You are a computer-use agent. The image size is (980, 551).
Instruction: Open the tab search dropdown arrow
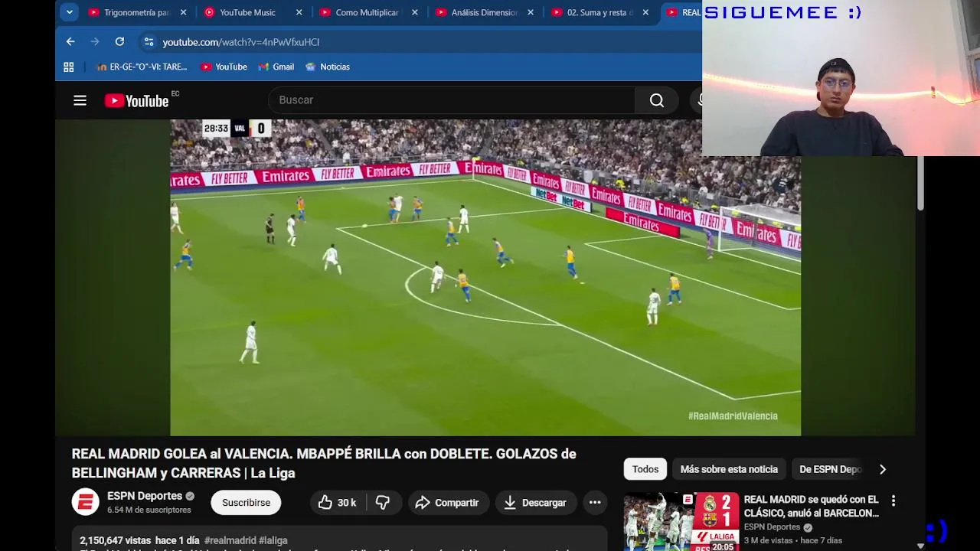click(70, 12)
